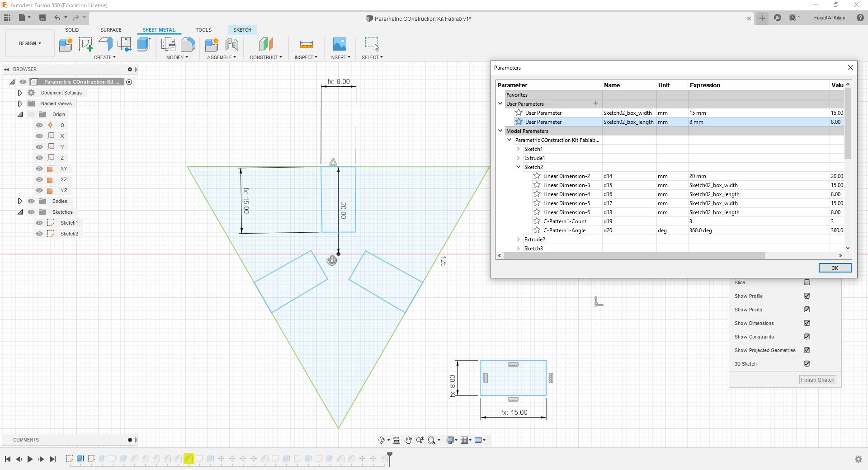Click the Insert image icon

tap(340, 44)
